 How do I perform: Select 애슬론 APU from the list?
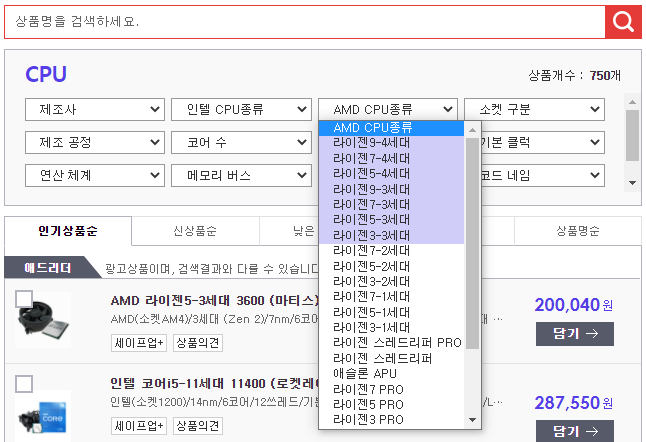(391, 374)
